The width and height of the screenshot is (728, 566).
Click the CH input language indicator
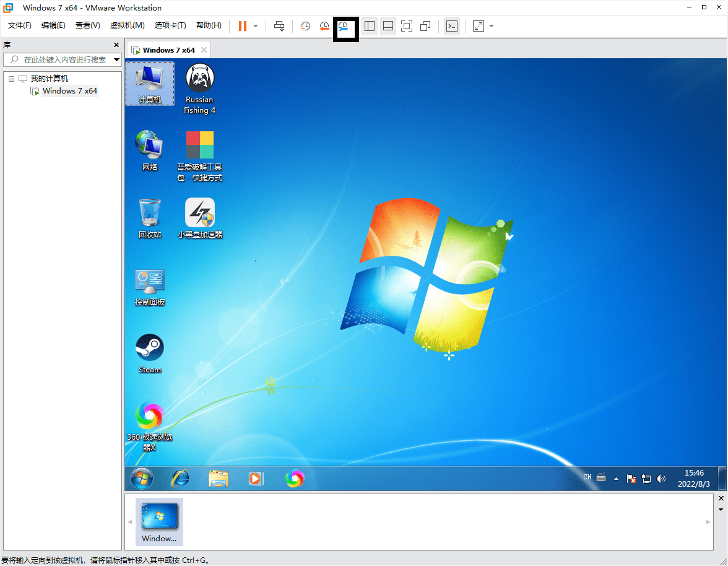pyautogui.click(x=587, y=477)
